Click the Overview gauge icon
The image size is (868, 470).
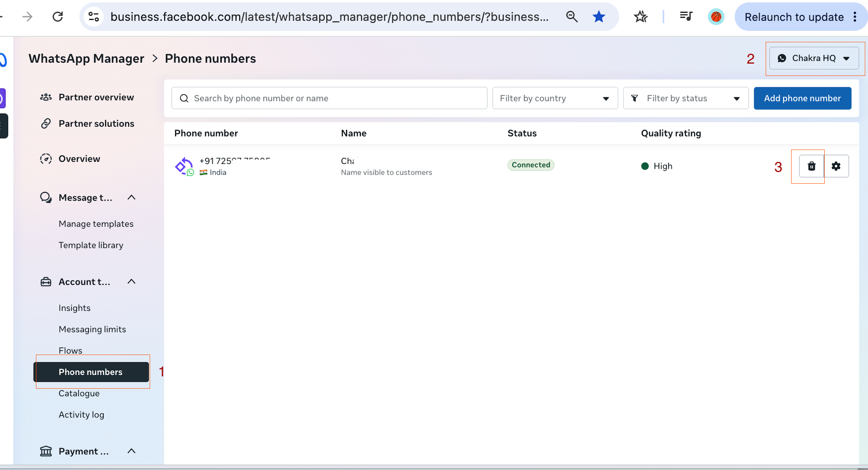46,159
